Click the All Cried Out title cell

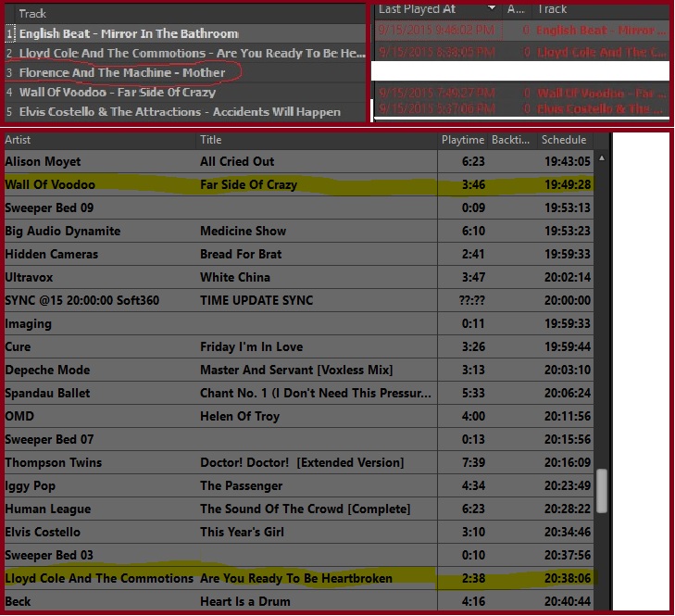[x=237, y=161]
